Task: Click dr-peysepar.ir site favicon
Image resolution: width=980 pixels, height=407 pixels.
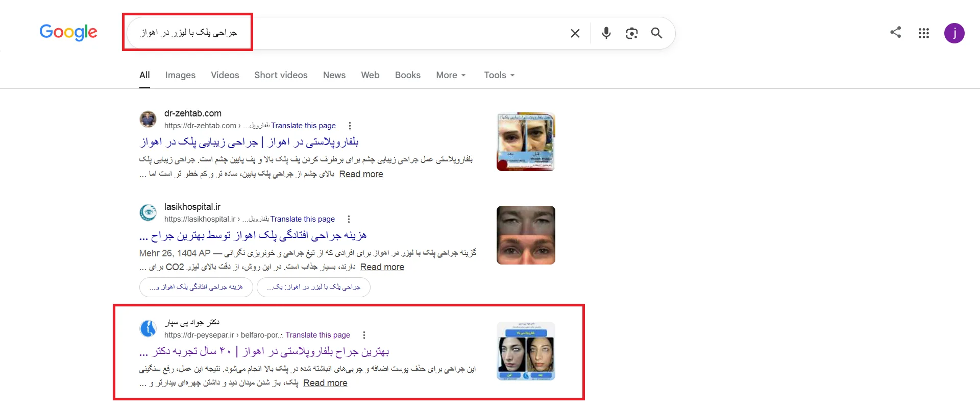Action: 148,328
